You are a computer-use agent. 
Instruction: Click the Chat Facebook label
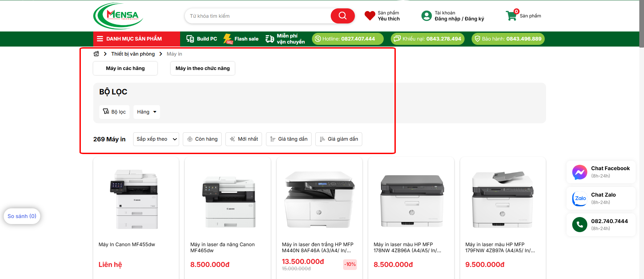[610, 168]
